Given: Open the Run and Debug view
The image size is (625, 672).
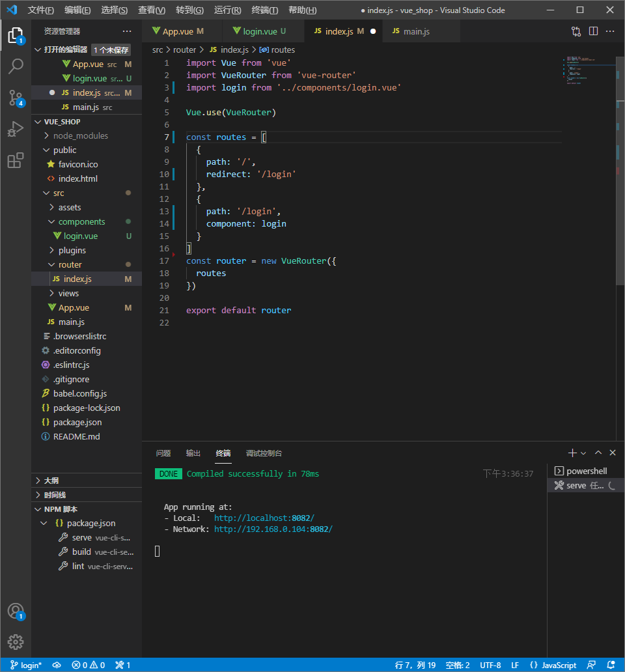Looking at the screenshot, I should click(16, 129).
